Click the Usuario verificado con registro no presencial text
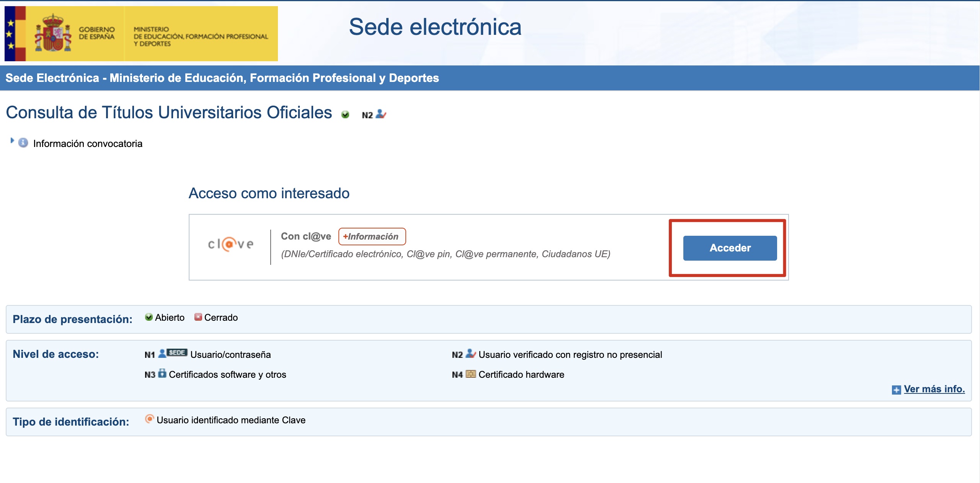The width and height of the screenshot is (980, 483). (570, 355)
